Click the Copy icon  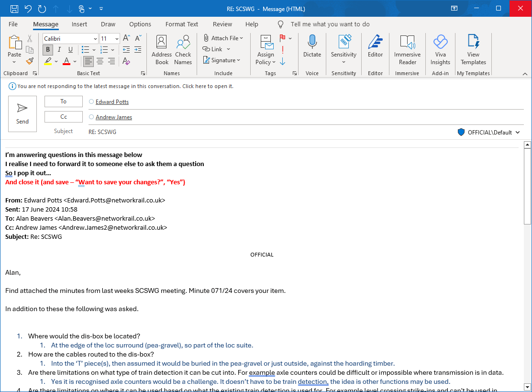click(x=30, y=50)
